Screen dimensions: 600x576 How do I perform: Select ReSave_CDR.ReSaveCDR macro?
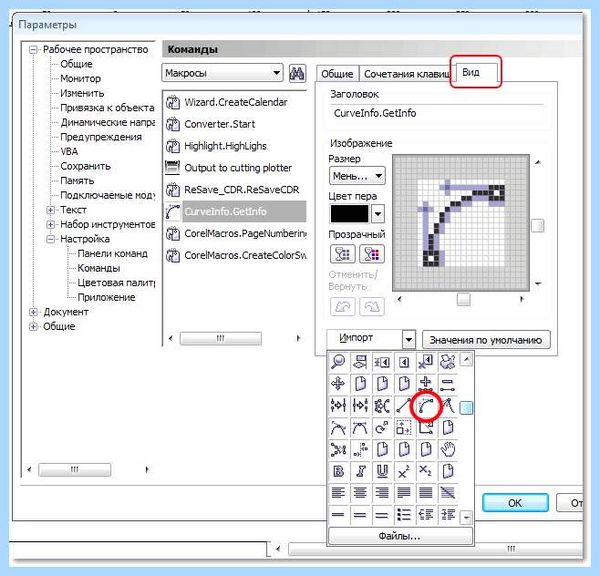pos(236,189)
